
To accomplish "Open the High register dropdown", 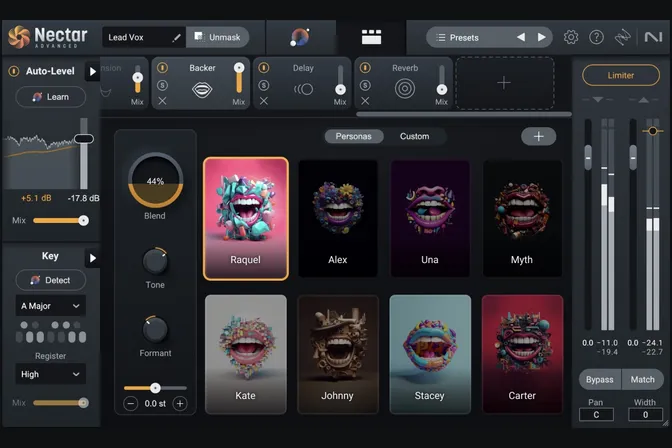I will tap(51, 374).
